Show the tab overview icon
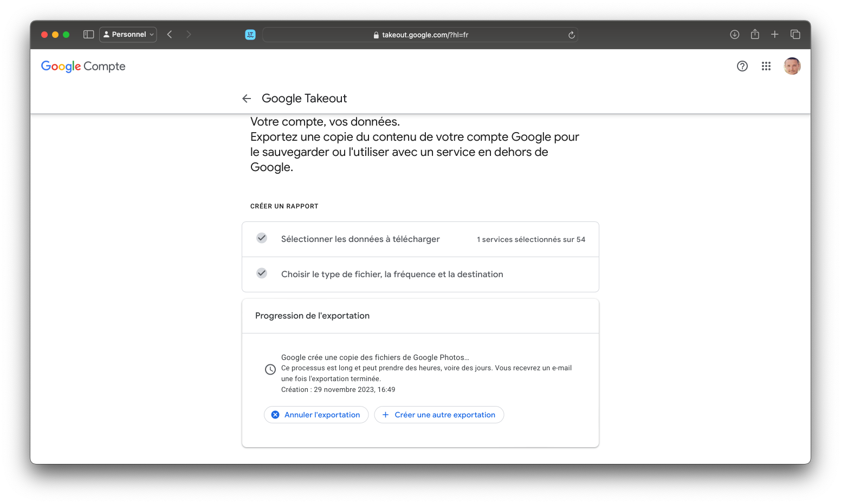The height and width of the screenshot is (504, 841). [795, 35]
